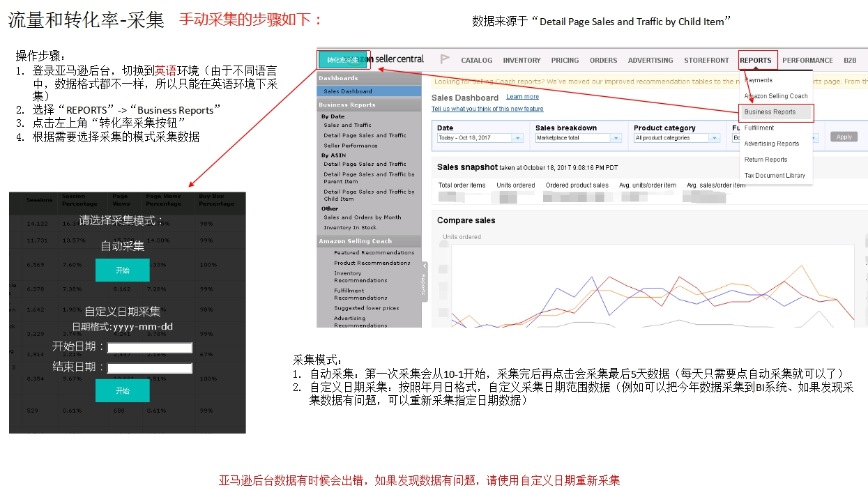Screen dimensions: 868x490
Task: Open the Date range dropdown
Action: pyautogui.click(x=480, y=138)
